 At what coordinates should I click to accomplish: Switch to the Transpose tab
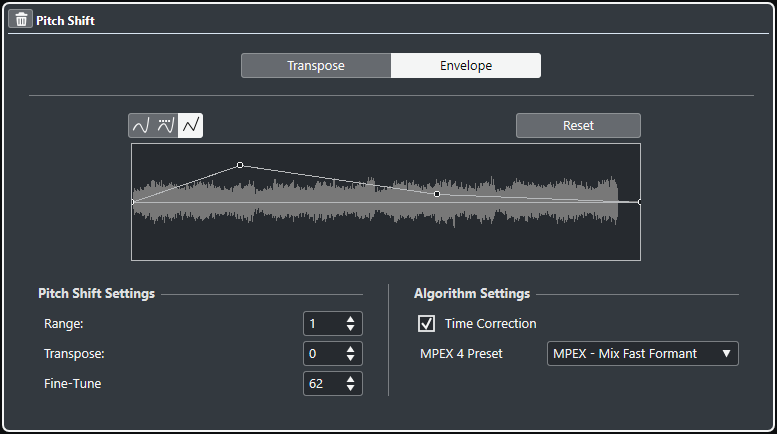(x=316, y=65)
